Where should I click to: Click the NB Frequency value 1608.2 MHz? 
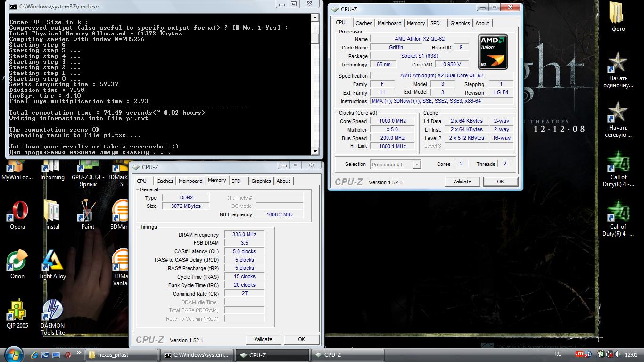pos(280,214)
